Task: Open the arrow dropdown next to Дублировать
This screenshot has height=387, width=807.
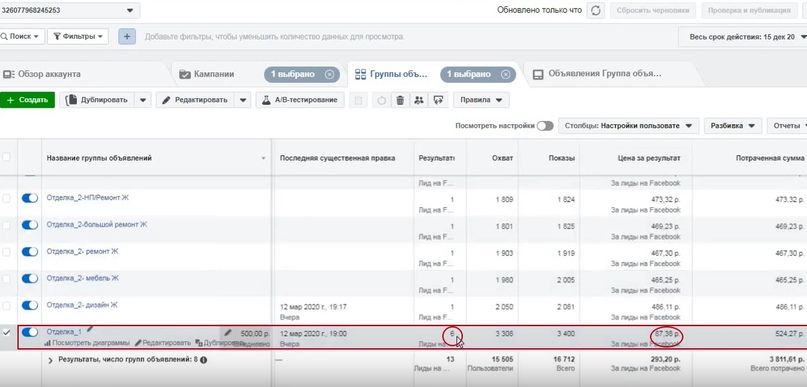Action: 143,100
